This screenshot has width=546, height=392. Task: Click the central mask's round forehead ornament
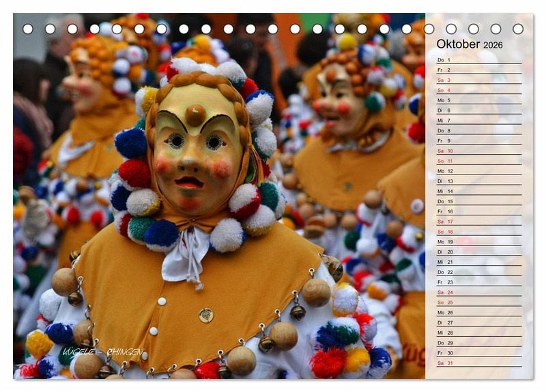[195, 115]
